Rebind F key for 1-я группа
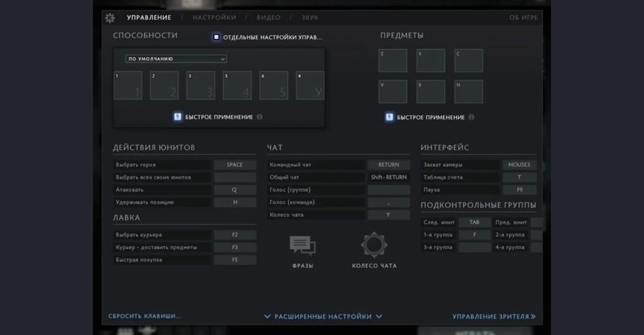The height and width of the screenshot is (335, 644). (x=475, y=235)
